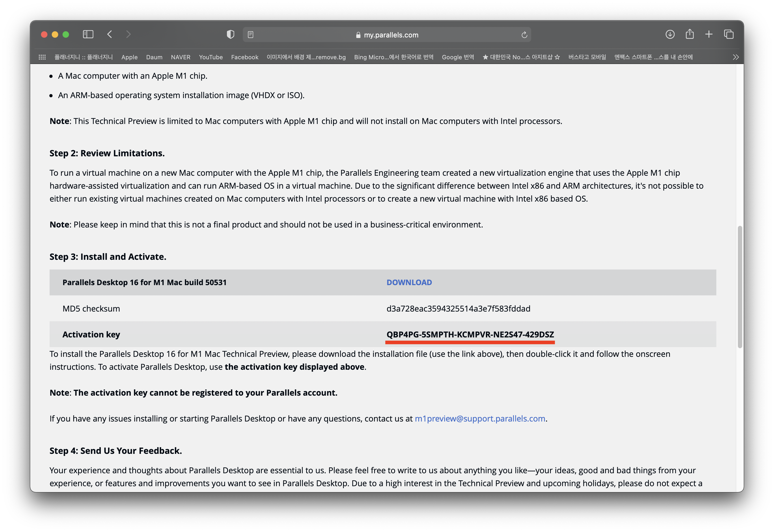Click the underlined activation key text

[470, 334]
